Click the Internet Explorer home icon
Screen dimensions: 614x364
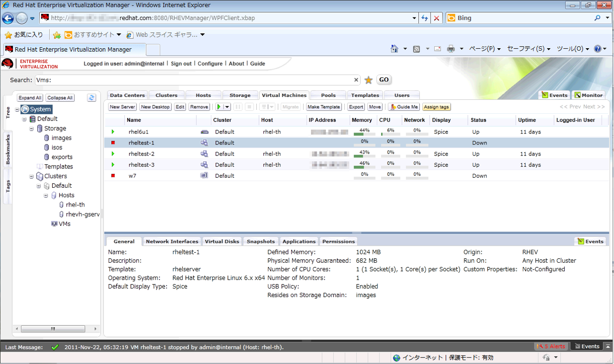pos(394,49)
